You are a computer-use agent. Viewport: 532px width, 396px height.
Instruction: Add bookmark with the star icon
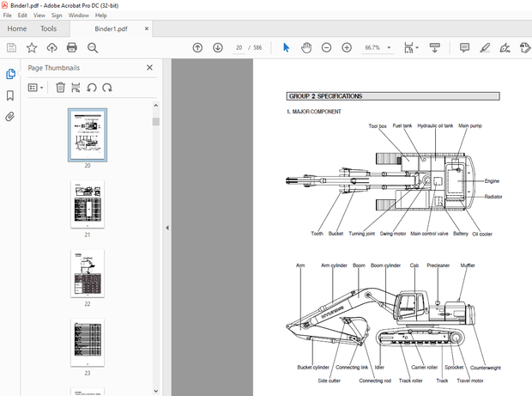coord(32,47)
